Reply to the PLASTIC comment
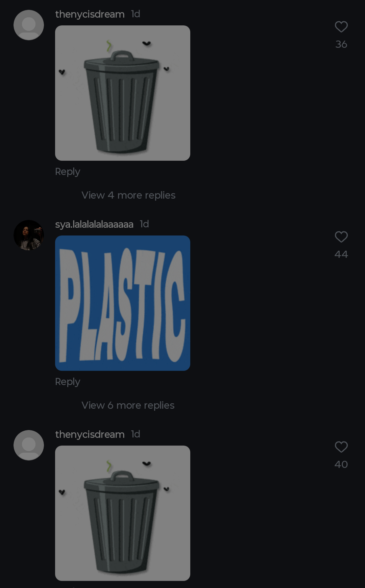 click(x=68, y=382)
